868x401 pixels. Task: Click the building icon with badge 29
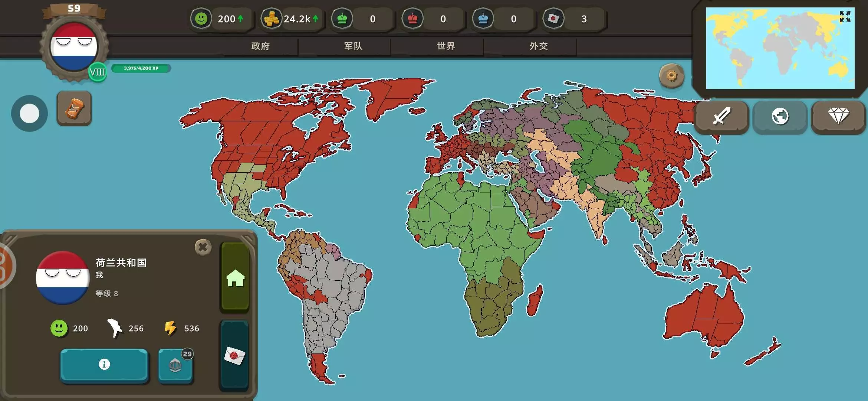[x=175, y=365]
